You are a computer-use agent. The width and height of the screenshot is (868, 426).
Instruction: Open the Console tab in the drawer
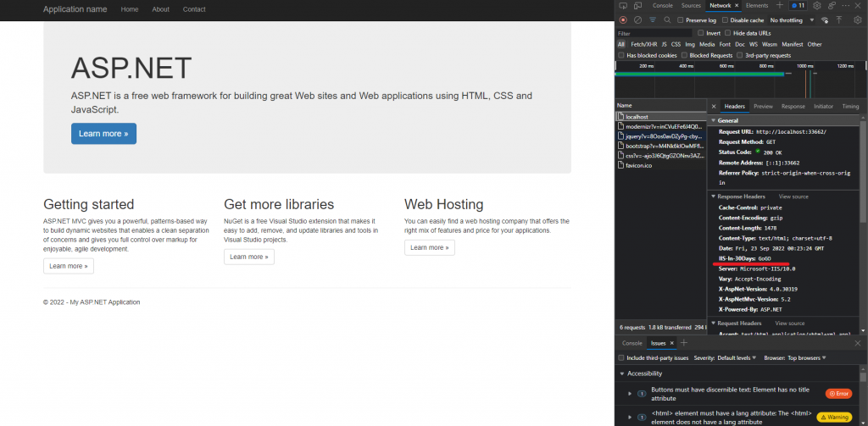[x=632, y=343]
